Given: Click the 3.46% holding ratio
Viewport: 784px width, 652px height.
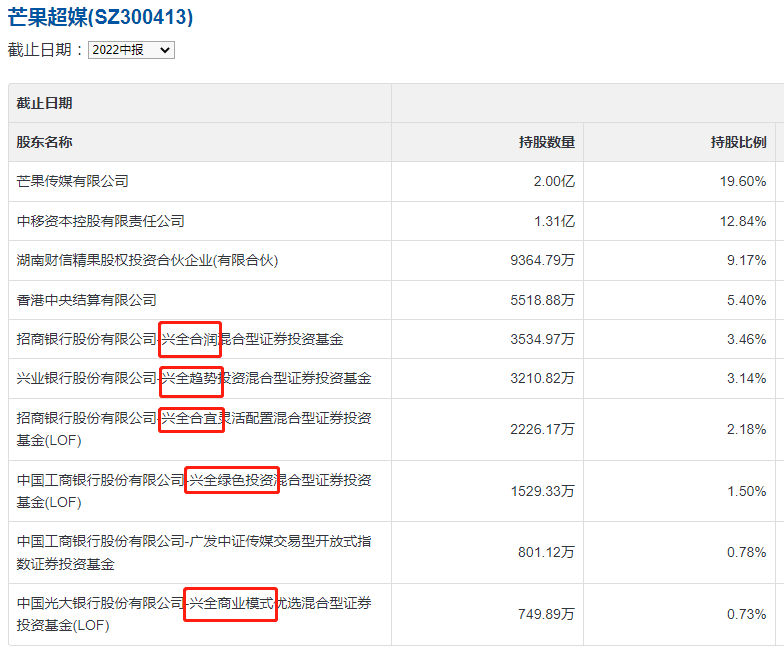Looking at the screenshot, I should coord(746,339).
